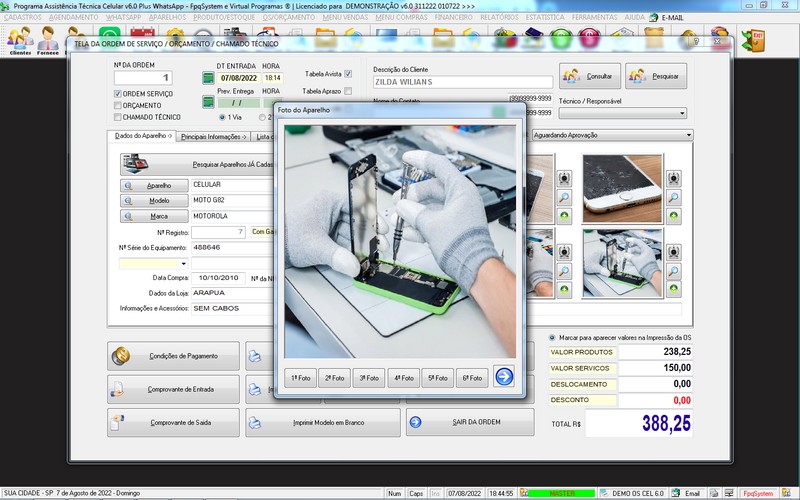Select the 1 Via radio button
Viewport: 800px width, 500px height.
[221, 117]
